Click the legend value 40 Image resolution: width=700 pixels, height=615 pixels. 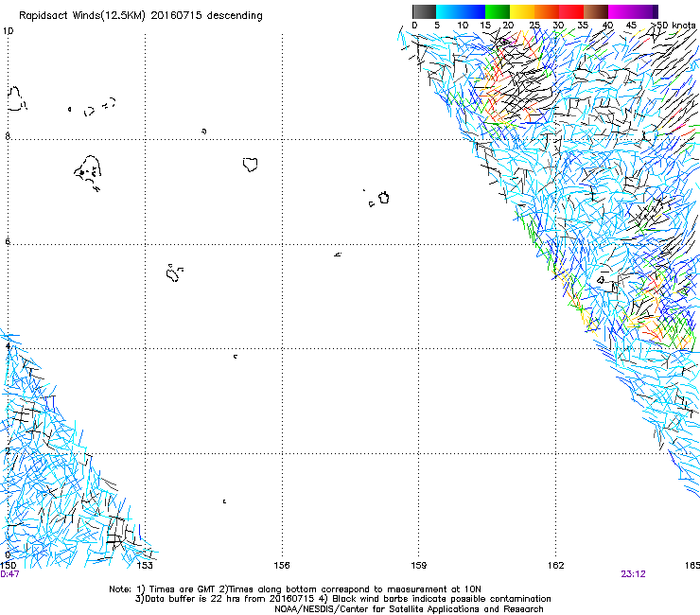tap(607, 26)
